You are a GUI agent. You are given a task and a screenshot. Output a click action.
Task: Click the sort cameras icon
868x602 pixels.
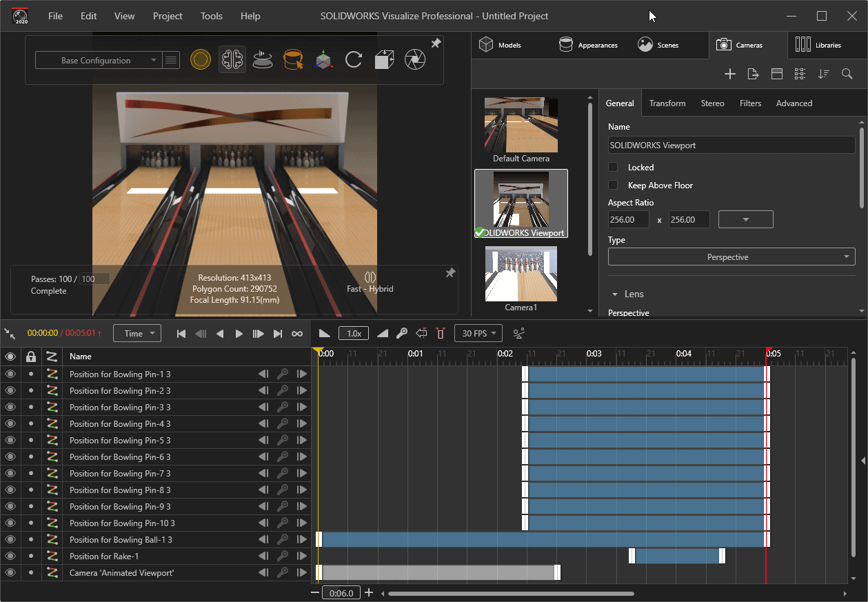(824, 74)
